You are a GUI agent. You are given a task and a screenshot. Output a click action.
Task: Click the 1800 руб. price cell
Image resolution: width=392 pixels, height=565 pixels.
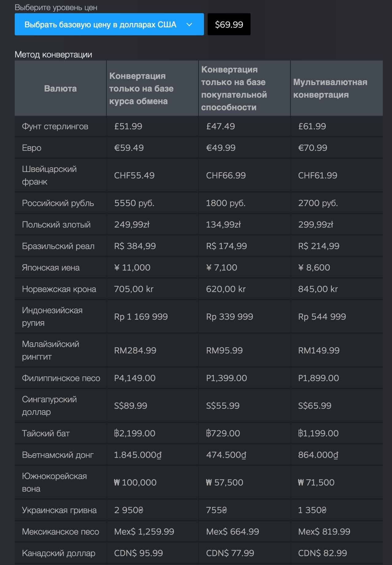coord(226,203)
